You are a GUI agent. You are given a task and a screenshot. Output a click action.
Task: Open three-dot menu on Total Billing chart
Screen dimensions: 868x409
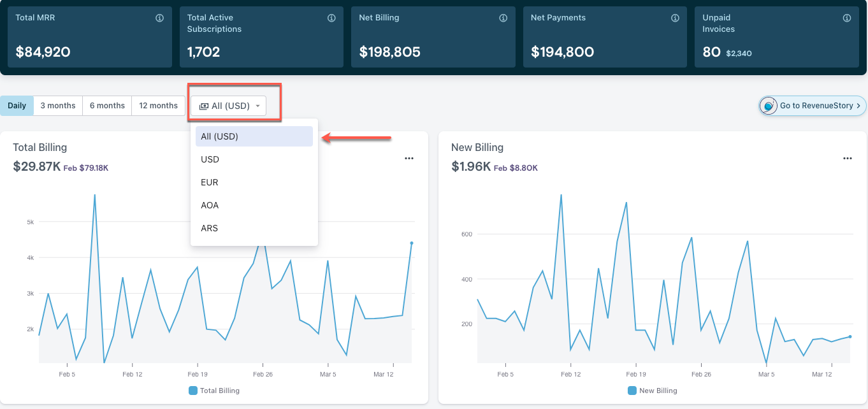click(409, 159)
